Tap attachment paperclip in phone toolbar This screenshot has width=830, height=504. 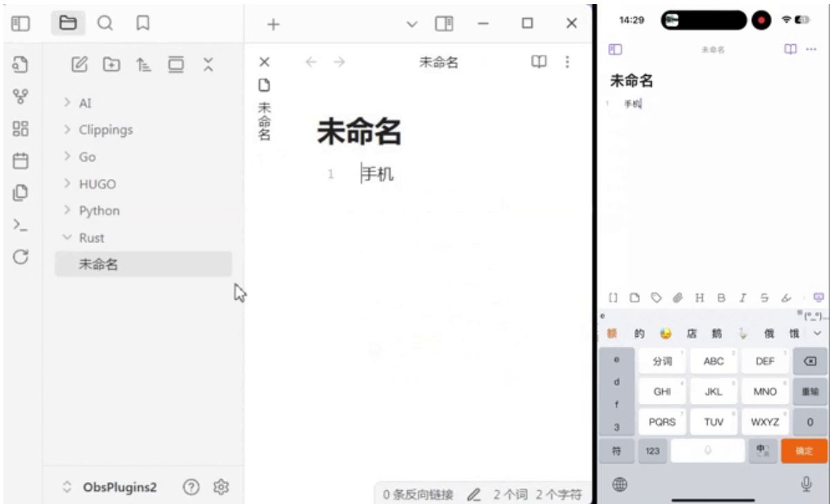(677, 298)
